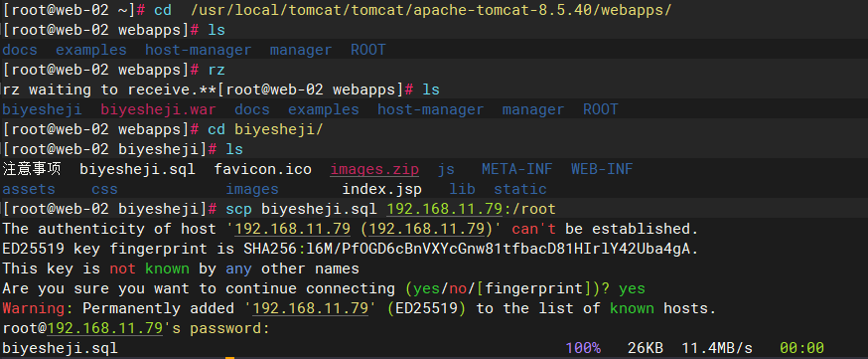The height and width of the screenshot is (359, 868).
Task: Select the lib directory entry
Action: tap(462, 190)
